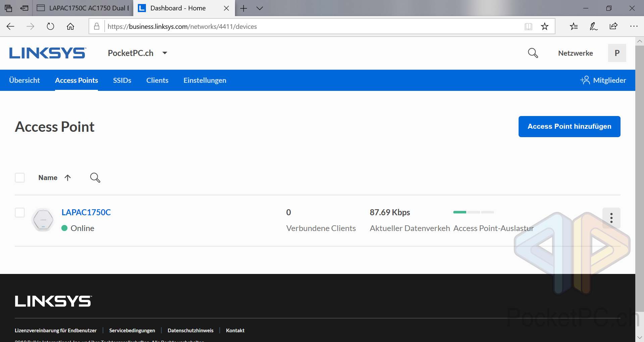Tick the select-all checkbox beside Name
The height and width of the screenshot is (342, 644).
pos(20,178)
